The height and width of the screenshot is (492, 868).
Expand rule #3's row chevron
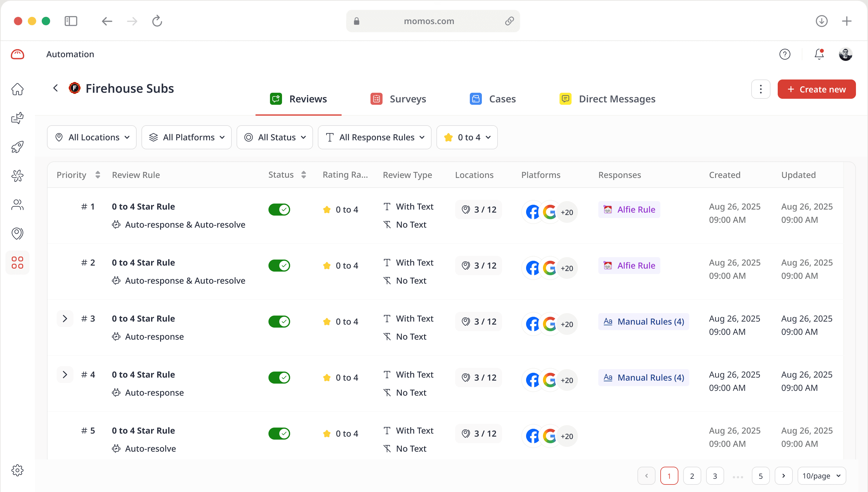[x=65, y=318]
